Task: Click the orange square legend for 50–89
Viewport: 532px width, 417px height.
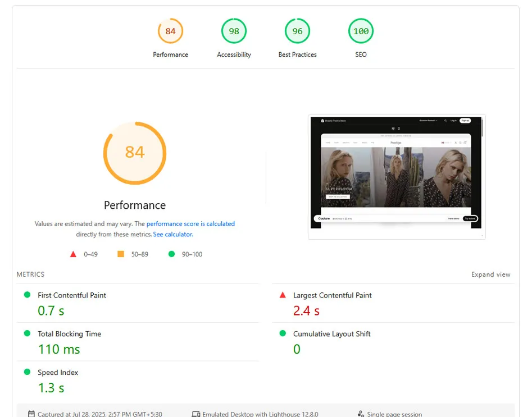Action: [120, 254]
